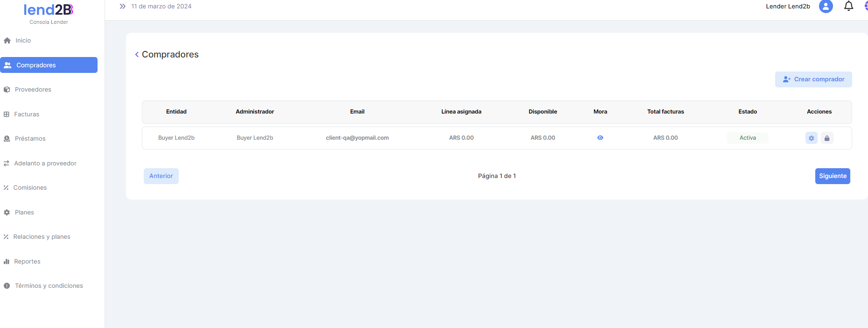The image size is (868, 328).
Task: Open Reportes section
Action: click(27, 262)
